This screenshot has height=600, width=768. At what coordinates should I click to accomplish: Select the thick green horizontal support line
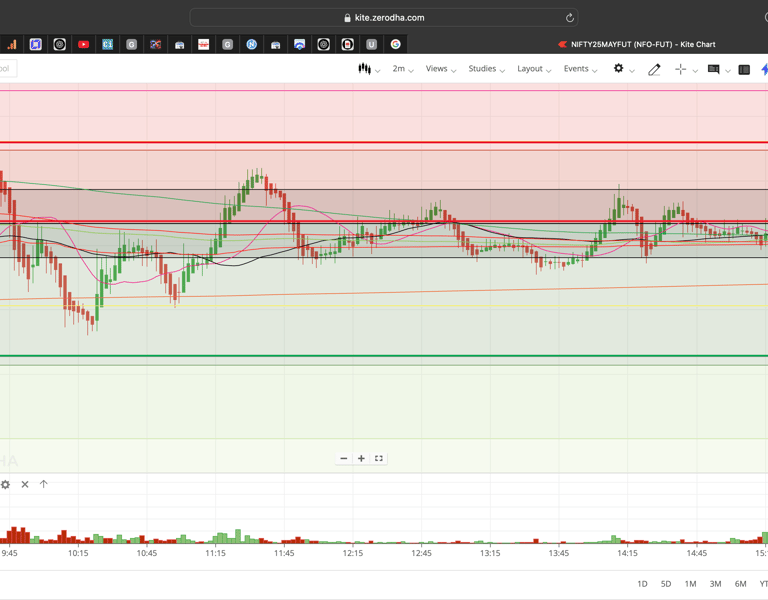(x=384, y=356)
